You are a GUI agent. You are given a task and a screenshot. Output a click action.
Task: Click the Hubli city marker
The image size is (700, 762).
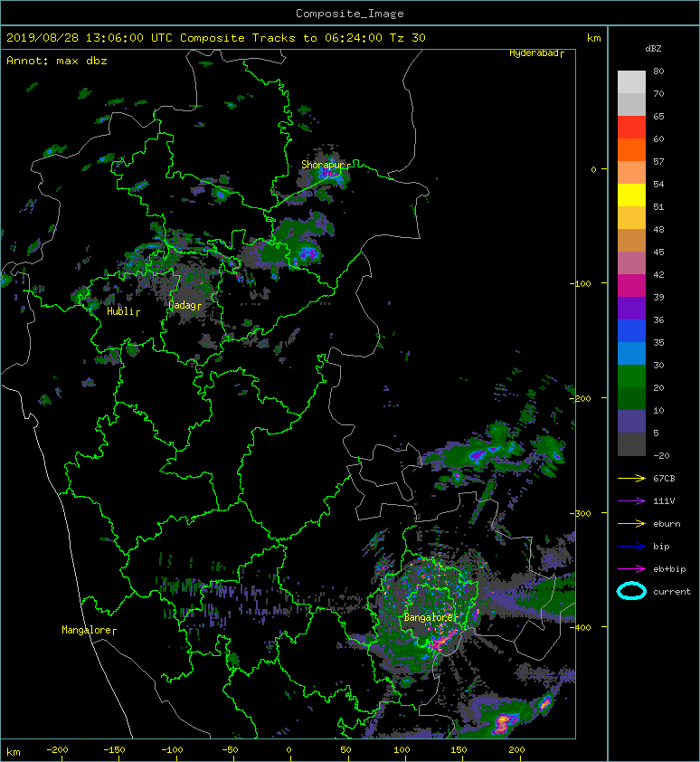point(123,311)
